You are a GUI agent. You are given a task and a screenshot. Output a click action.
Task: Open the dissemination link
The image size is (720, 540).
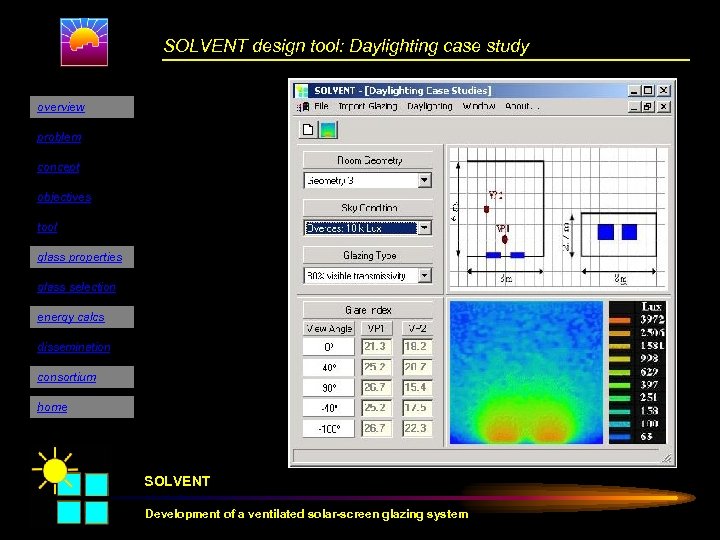pyautogui.click(x=73, y=347)
